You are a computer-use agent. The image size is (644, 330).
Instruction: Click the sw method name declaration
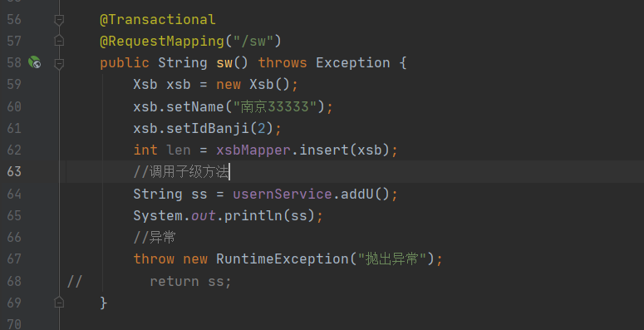(x=224, y=63)
